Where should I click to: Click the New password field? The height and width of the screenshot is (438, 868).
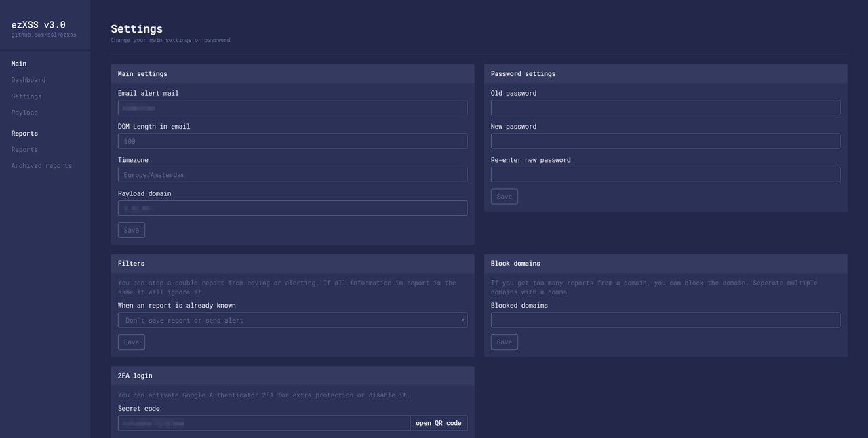pyautogui.click(x=665, y=141)
